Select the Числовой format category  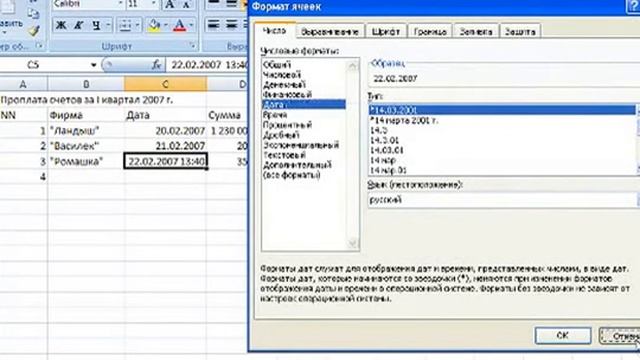click(x=282, y=75)
